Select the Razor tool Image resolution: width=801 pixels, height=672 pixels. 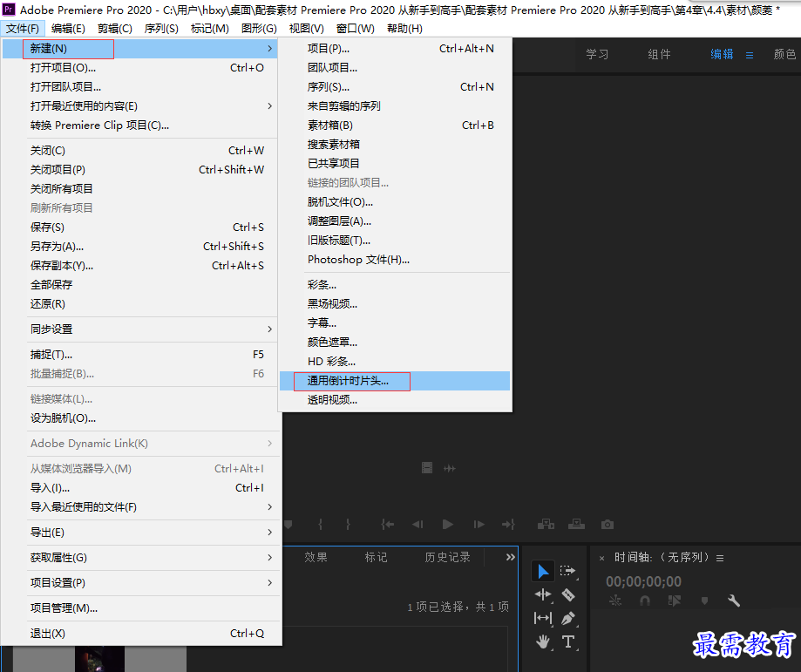click(x=568, y=594)
